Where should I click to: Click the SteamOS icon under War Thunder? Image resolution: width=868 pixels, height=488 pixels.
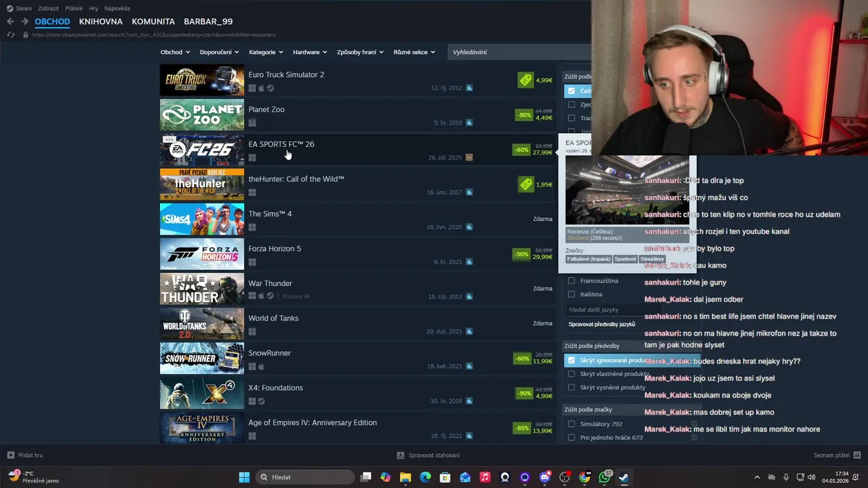click(x=270, y=296)
